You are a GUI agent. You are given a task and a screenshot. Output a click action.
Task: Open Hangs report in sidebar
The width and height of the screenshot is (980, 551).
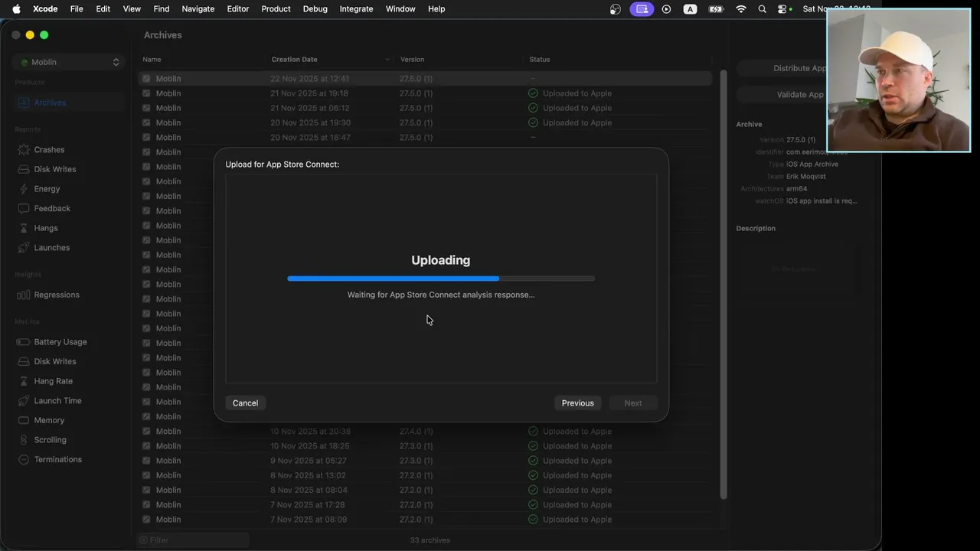pyautogui.click(x=46, y=228)
